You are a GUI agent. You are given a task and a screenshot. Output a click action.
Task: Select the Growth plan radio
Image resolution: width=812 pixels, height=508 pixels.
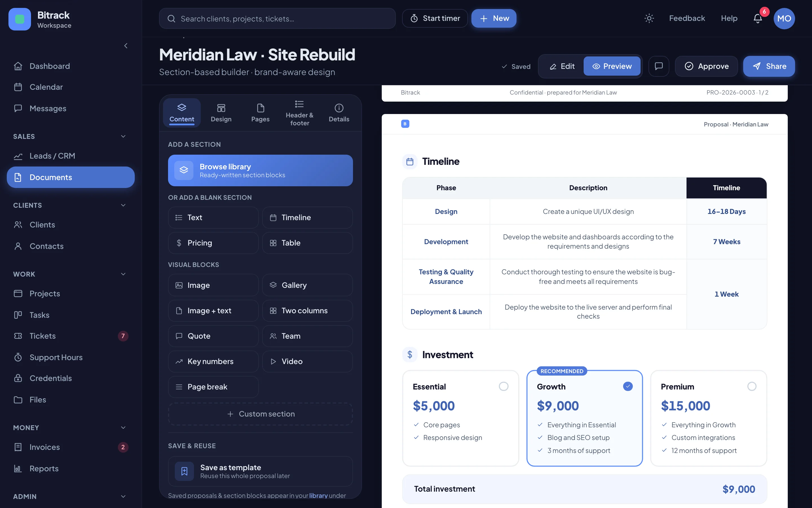[x=628, y=386]
